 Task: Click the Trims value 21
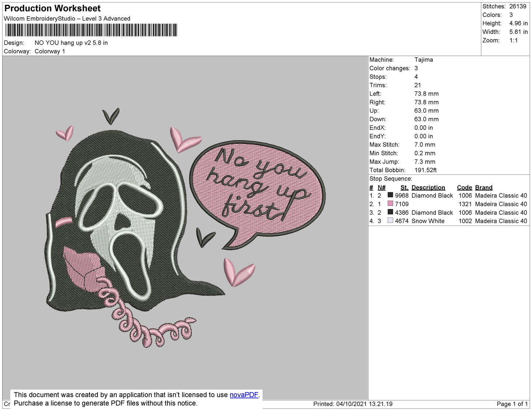pyautogui.click(x=418, y=85)
